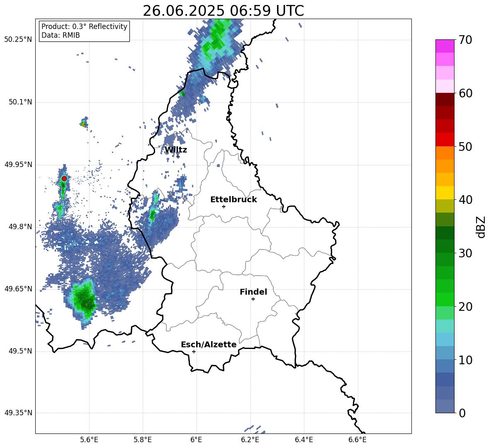
Task: Click the colorbar tick label 20
Action: 465,307
